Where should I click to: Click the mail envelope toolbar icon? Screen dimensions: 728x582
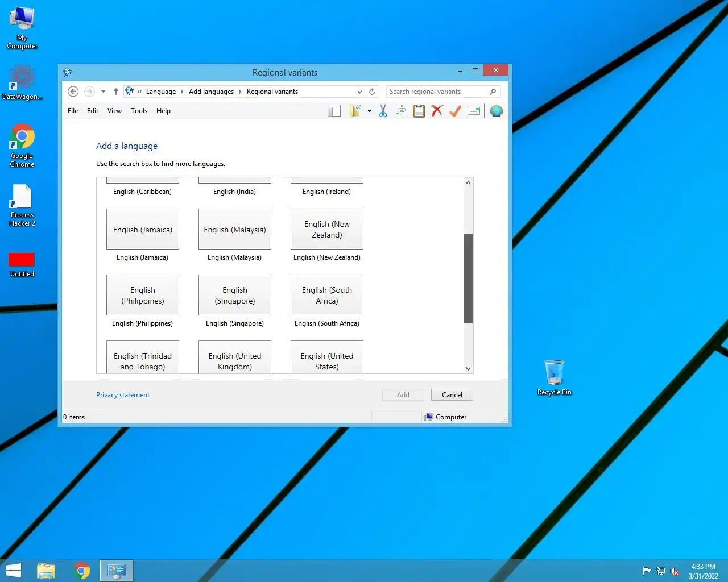tap(474, 111)
